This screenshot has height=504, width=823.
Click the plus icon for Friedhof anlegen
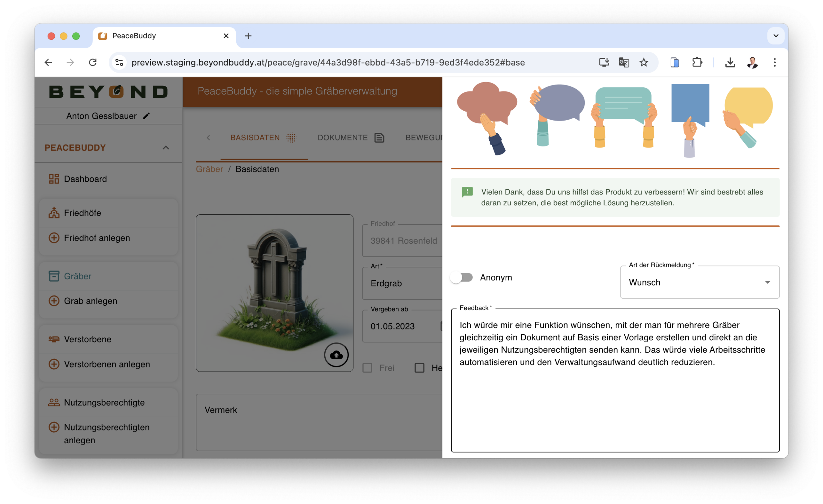click(x=54, y=238)
